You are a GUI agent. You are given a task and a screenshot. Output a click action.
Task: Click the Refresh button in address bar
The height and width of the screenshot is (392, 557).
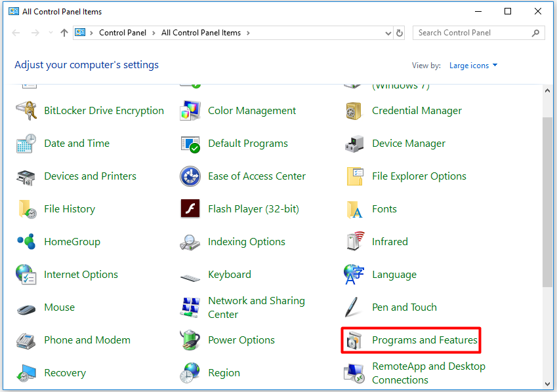[x=400, y=33]
